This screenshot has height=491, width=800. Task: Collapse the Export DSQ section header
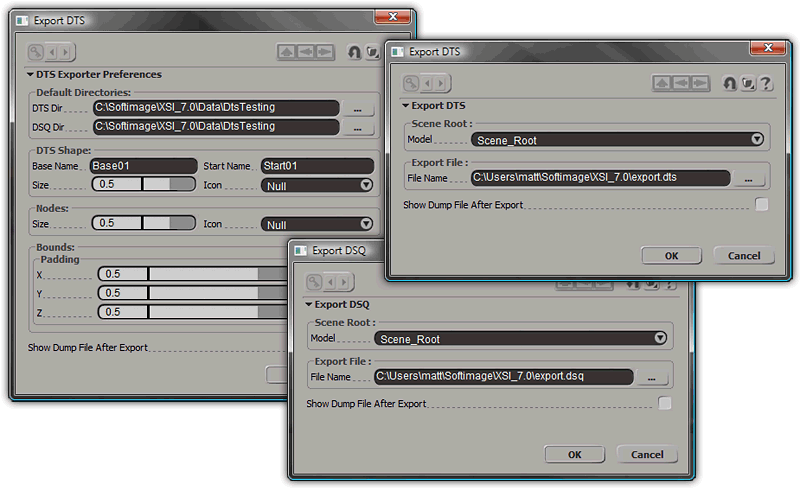point(308,304)
